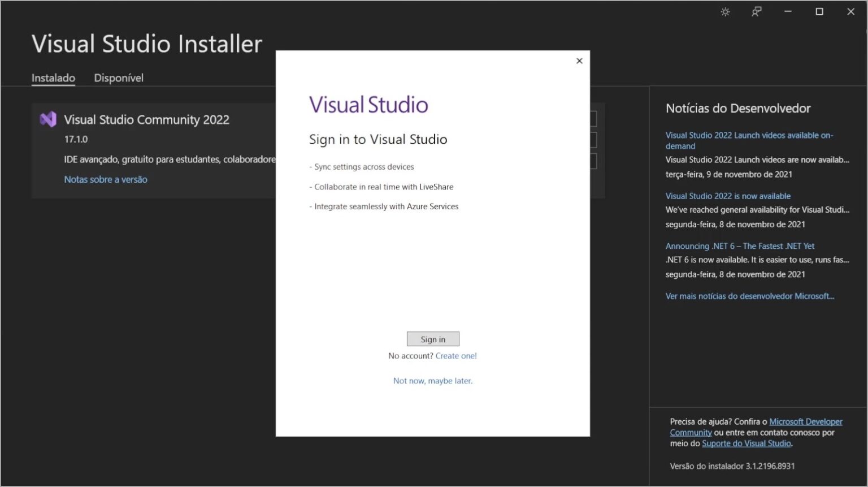Click the Visual Studio Community 2022 purple logo
868x487 pixels.
tap(48, 119)
